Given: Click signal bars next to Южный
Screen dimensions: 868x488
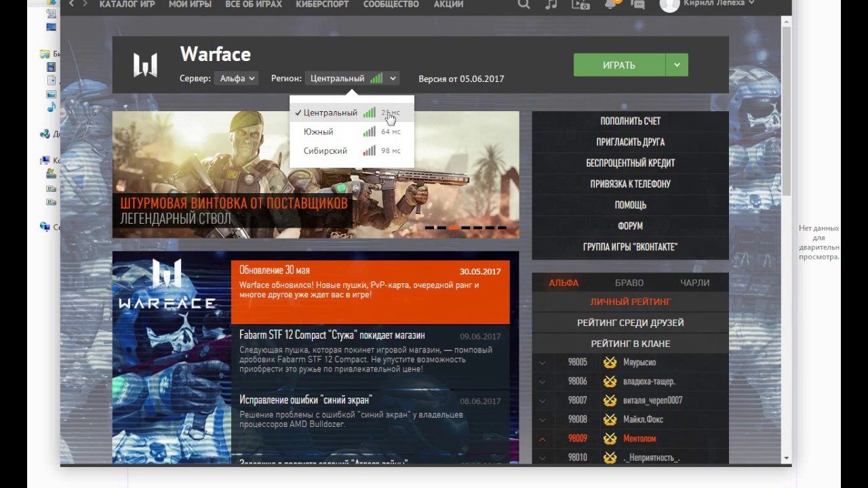Looking at the screenshot, I should pyautogui.click(x=369, y=131).
